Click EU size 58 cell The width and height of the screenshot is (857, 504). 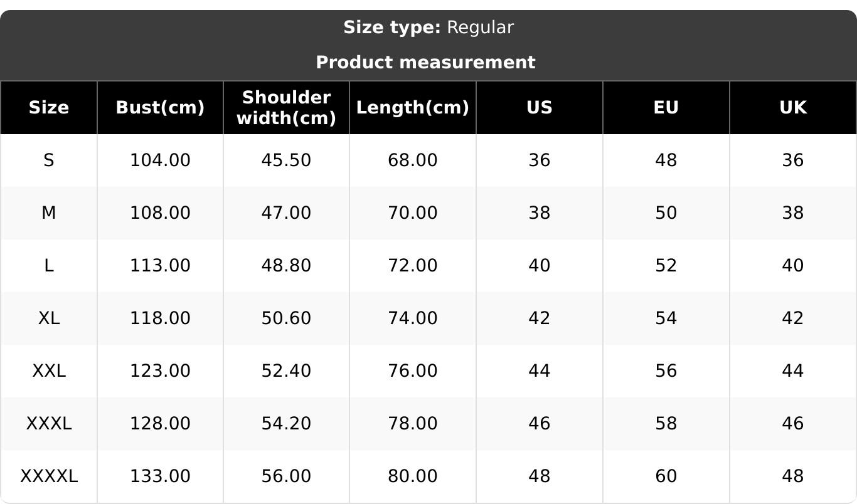(x=666, y=424)
